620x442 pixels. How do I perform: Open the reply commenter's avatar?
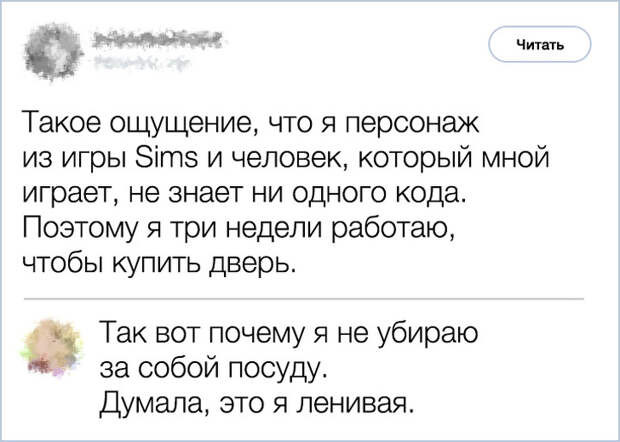52,349
